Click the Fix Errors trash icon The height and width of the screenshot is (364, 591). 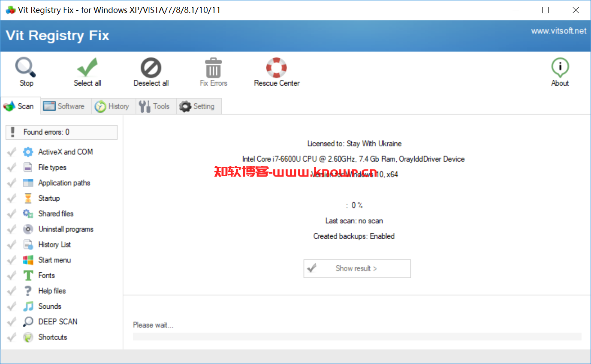(213, 68)
